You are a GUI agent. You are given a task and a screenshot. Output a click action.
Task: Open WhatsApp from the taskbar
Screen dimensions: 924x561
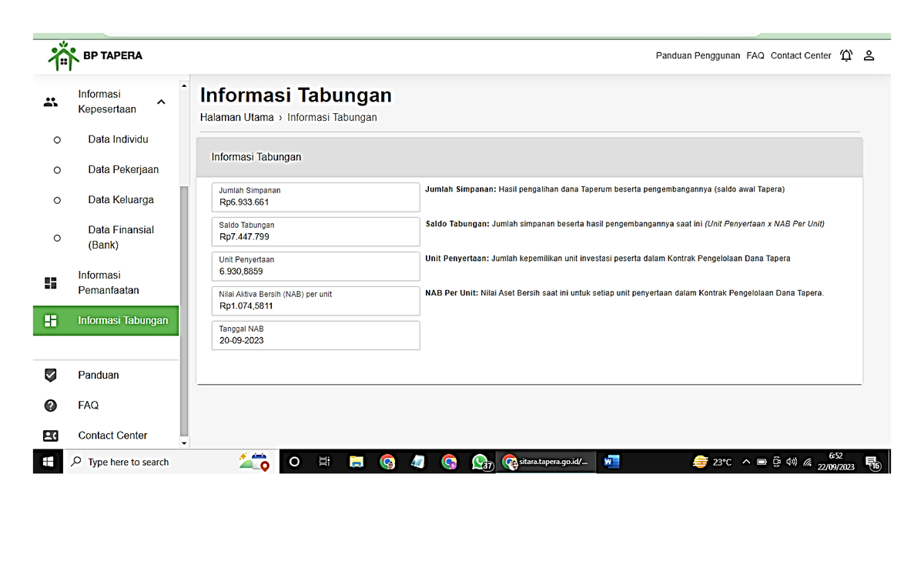pyautogui.click(x=480, y=462)
